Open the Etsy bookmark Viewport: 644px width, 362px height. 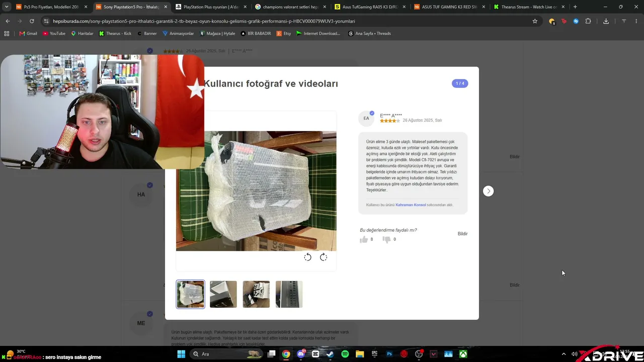tap(284, 33)
